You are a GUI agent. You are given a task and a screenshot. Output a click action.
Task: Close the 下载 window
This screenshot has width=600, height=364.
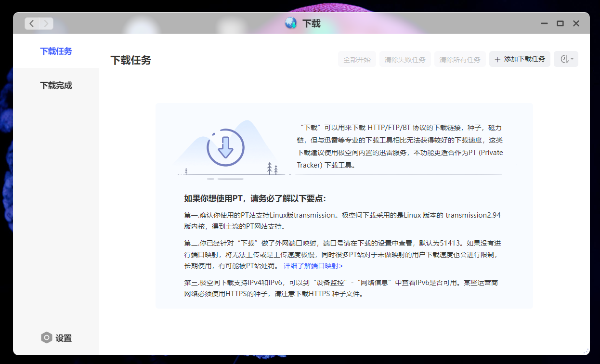pyautogui.click(x=576, y=23)
